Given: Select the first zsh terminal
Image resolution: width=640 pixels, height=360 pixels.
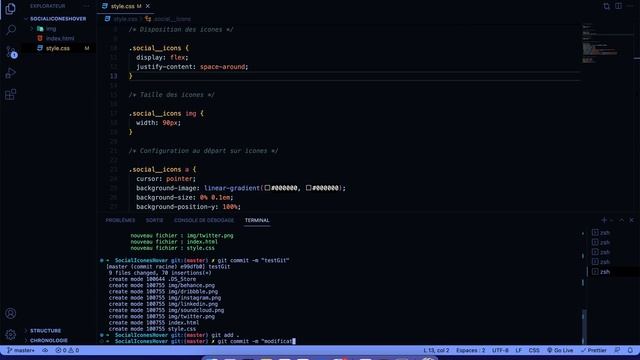Looking at the screenshot, I should point(601,233).
